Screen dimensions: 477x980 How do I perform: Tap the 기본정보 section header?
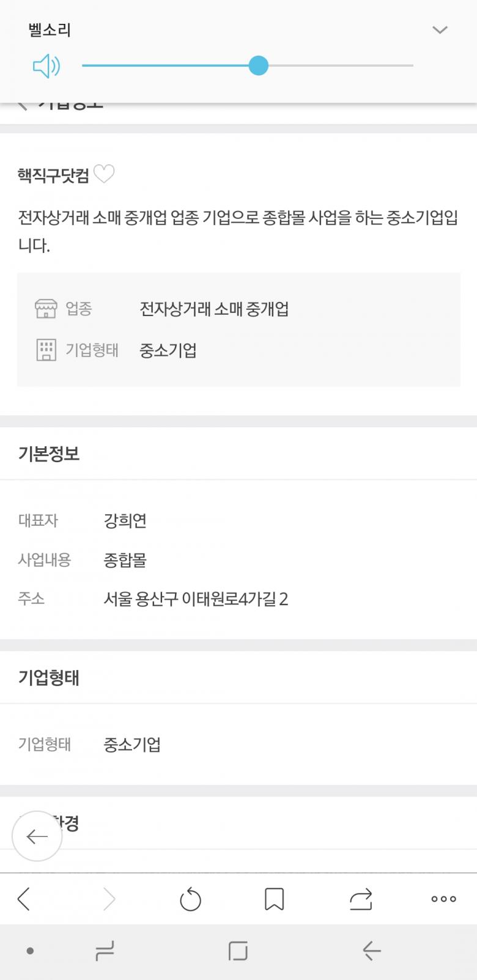point(49,454)
